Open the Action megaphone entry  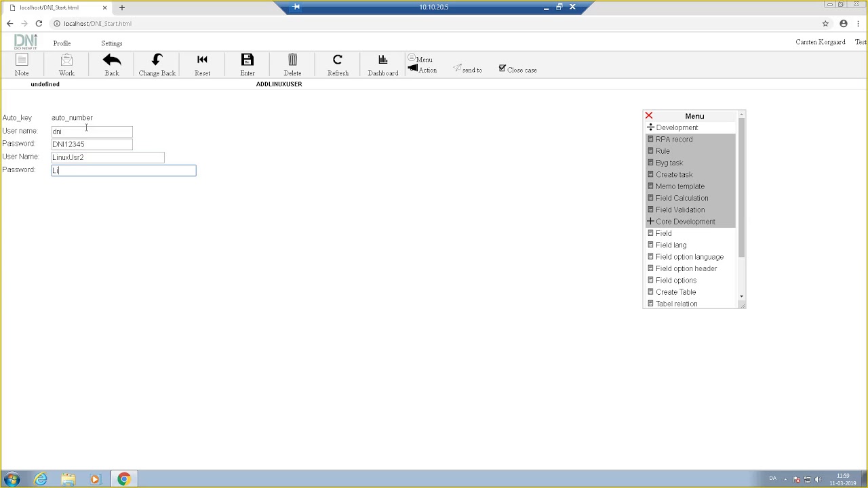(422, 69)
